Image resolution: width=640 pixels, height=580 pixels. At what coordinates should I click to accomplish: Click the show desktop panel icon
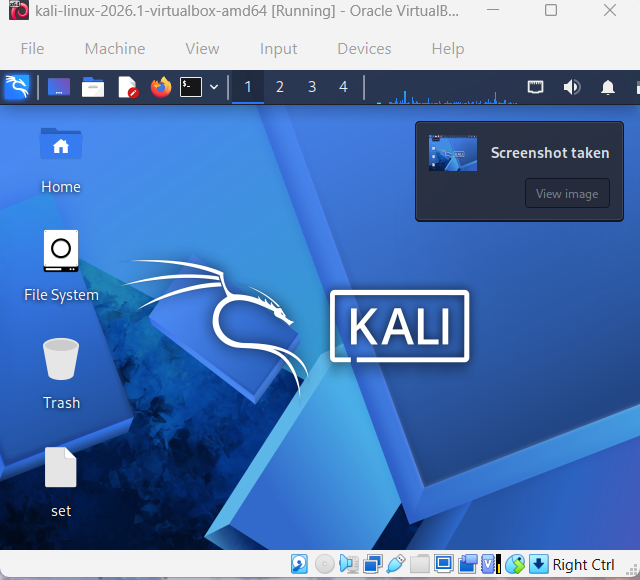[x=59, y=87]
